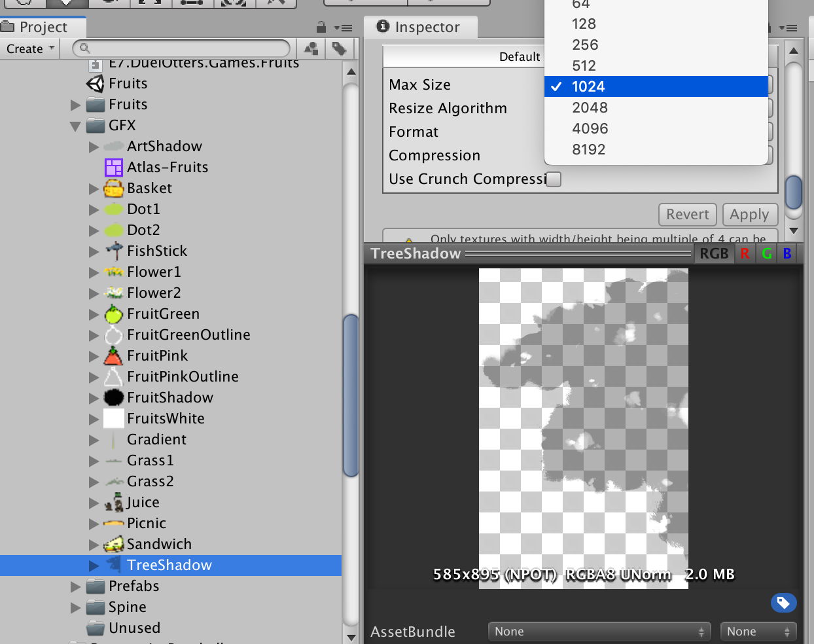Click the FishStick sprite icon

(114, 251)
